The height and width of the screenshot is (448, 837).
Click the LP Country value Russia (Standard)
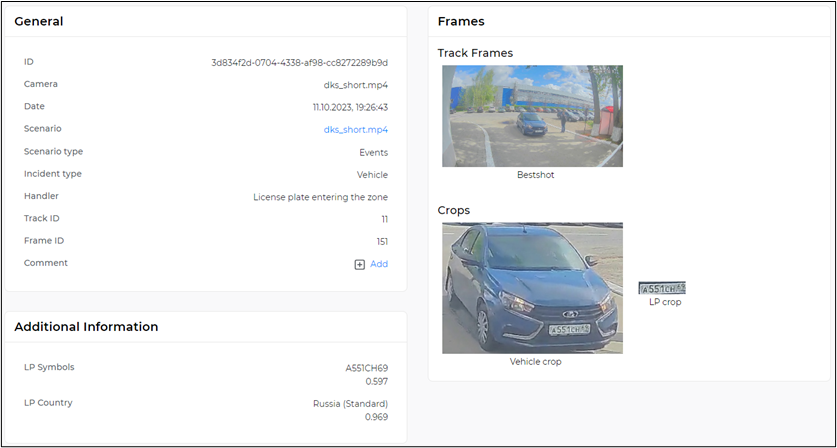[x=350, y=404]
